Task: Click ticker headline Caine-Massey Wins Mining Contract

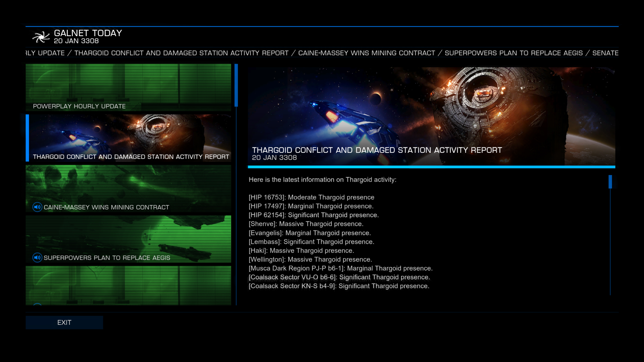Action: pos(367,53)
